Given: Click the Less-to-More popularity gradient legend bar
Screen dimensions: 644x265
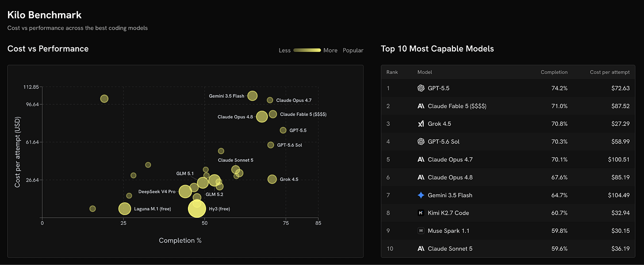Looking at the screenshot, I should coord(307,50).
